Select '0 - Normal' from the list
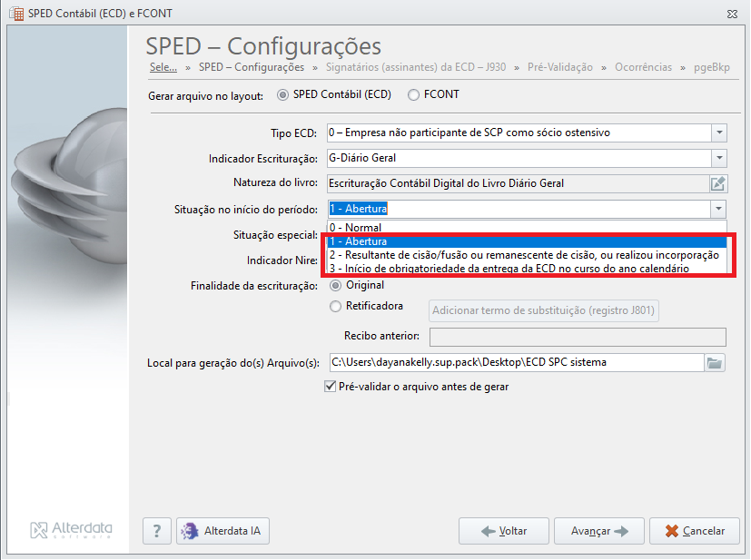This screenshot has width=751, height=560. (527, 227)
